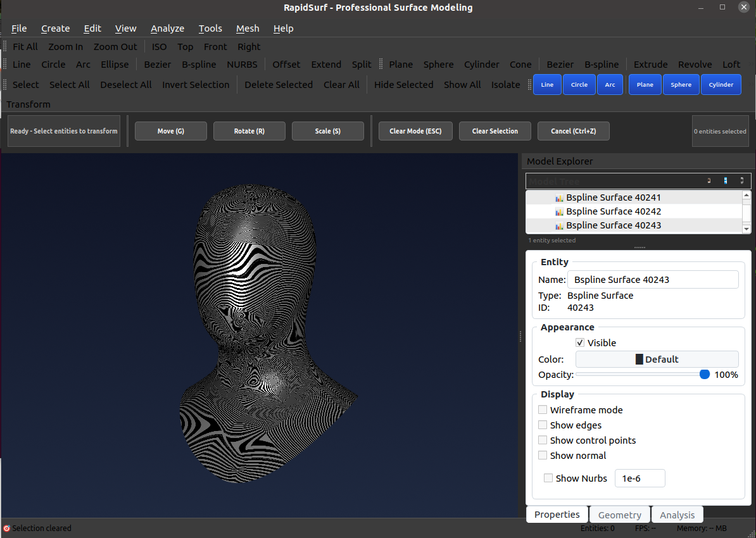Select the blue Line quick-create icon
This screenshot has width=756, height=538.
tap(547, 84)
